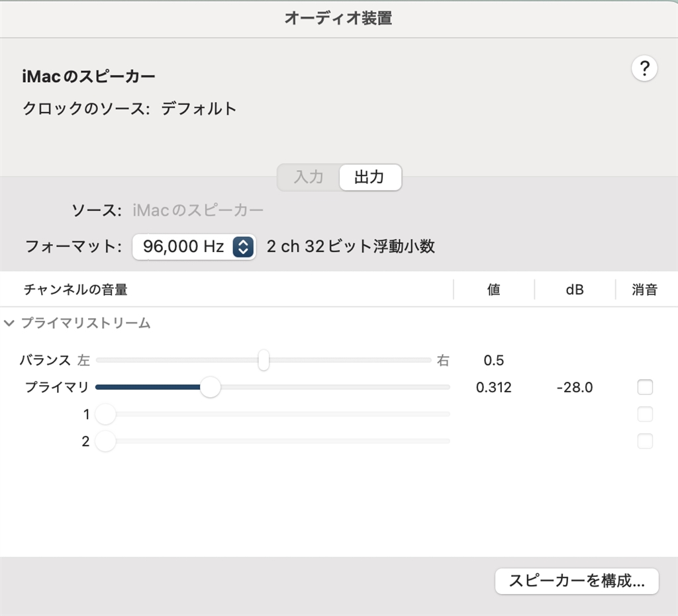Click the channel 1 slider knob

(105, 414)
